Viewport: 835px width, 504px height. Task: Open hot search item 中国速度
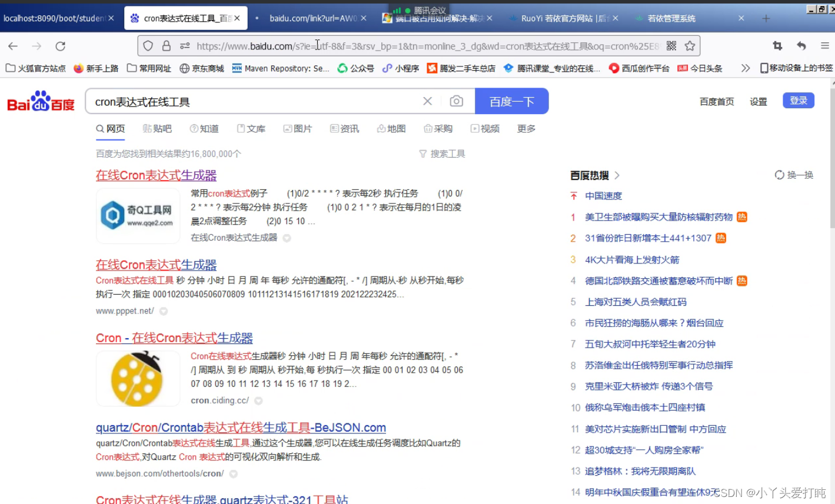(x=603, y=196)
